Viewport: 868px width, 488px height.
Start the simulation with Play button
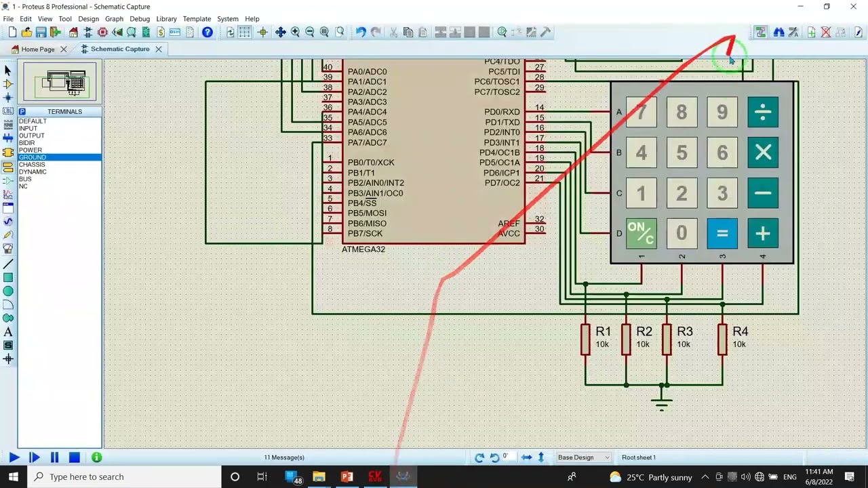tap(14, 457)
